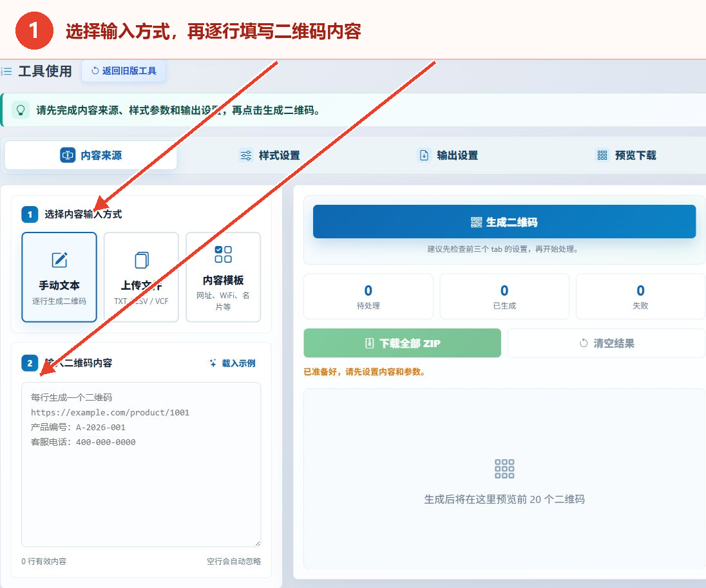Click the 已生成 counter card
This screenshot has height=588, width=706.
click(x=504, y=297)
